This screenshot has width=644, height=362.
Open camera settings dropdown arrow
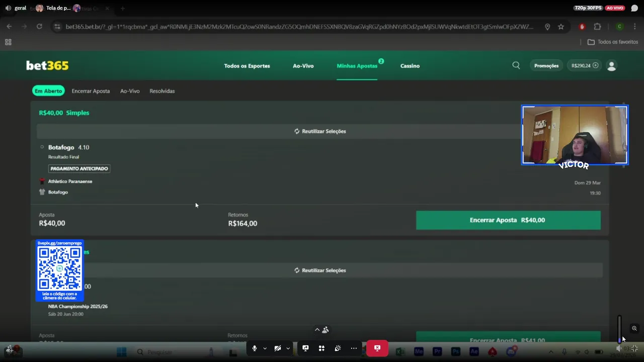tap(288, 348)
